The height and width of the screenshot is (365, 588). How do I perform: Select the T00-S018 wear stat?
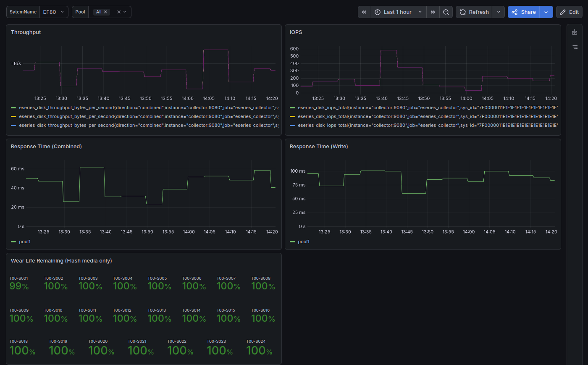[x=22, y=347]
